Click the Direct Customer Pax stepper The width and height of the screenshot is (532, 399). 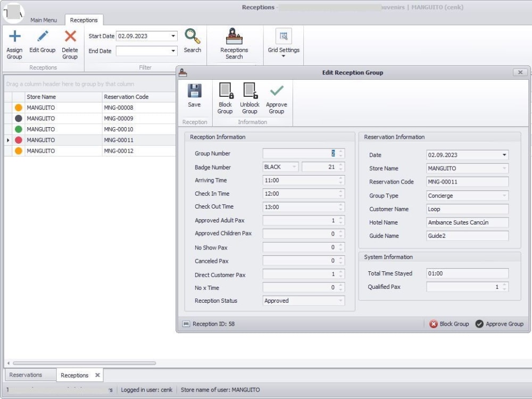pos(340,274)
